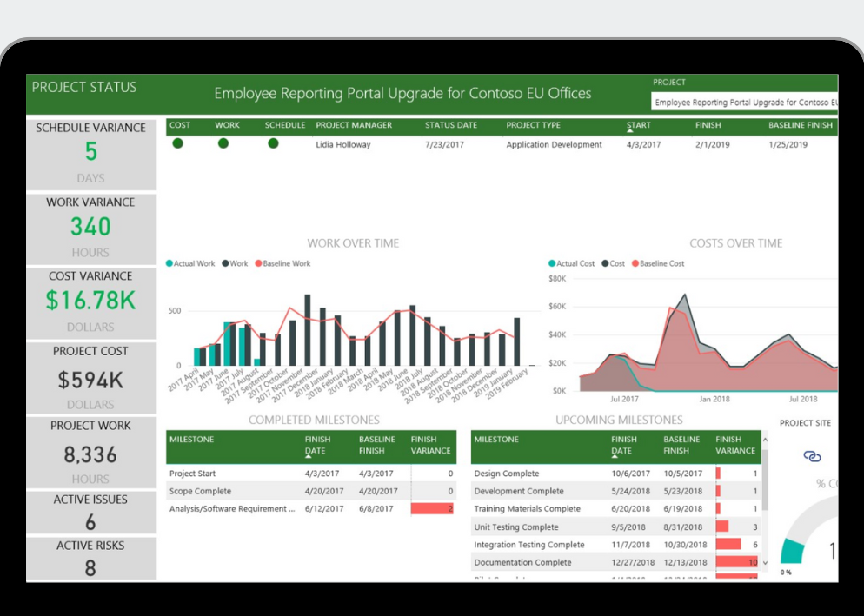Sort by STATUS DATE column header

coord(451,125)
